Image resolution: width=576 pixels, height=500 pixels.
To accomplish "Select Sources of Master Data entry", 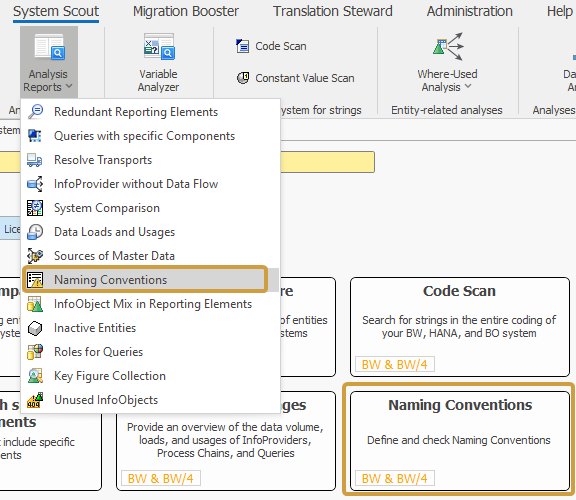I will 150,256.
